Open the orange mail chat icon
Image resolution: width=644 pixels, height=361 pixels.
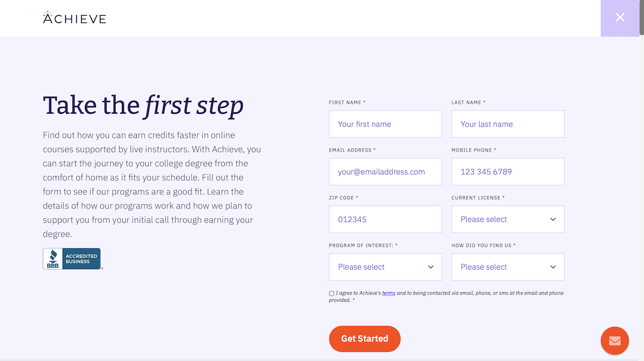(x=614, y=341)
